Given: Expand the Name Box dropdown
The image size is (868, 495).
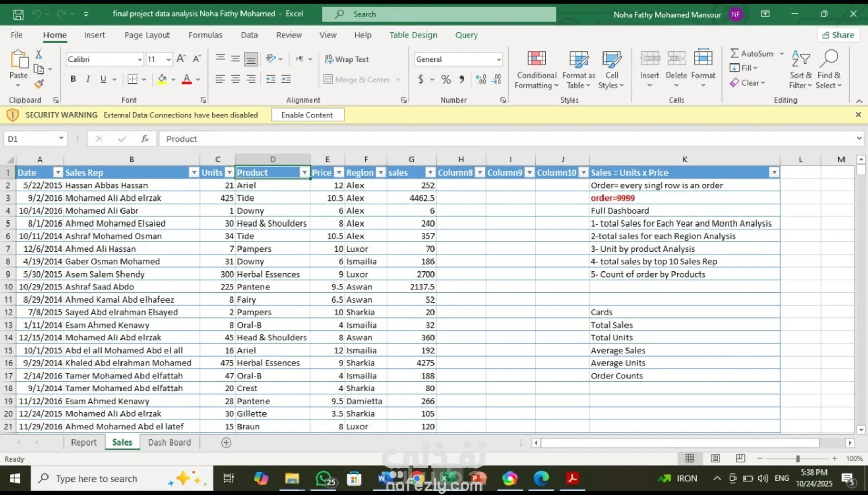Looking at the screenshot, I should (61, 138).
